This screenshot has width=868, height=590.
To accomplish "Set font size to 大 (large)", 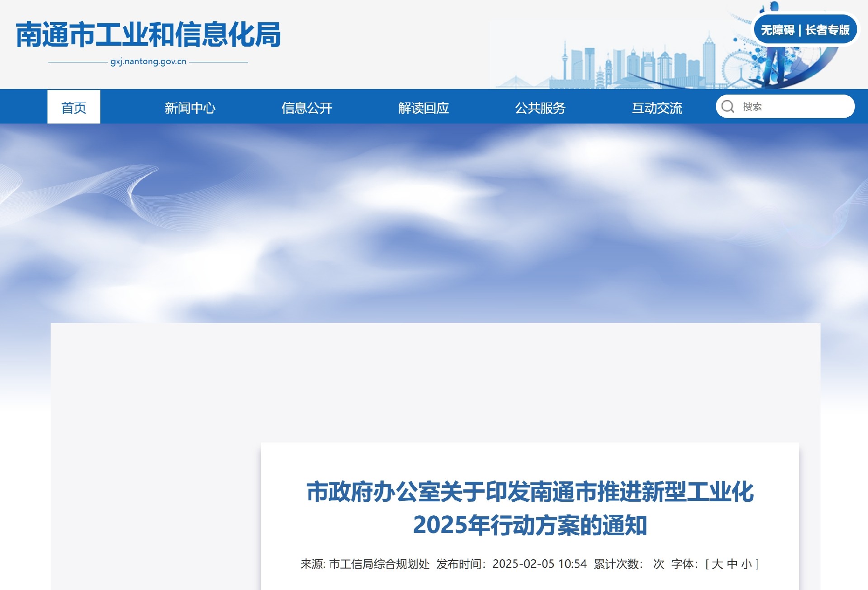I will coord(717,564).
